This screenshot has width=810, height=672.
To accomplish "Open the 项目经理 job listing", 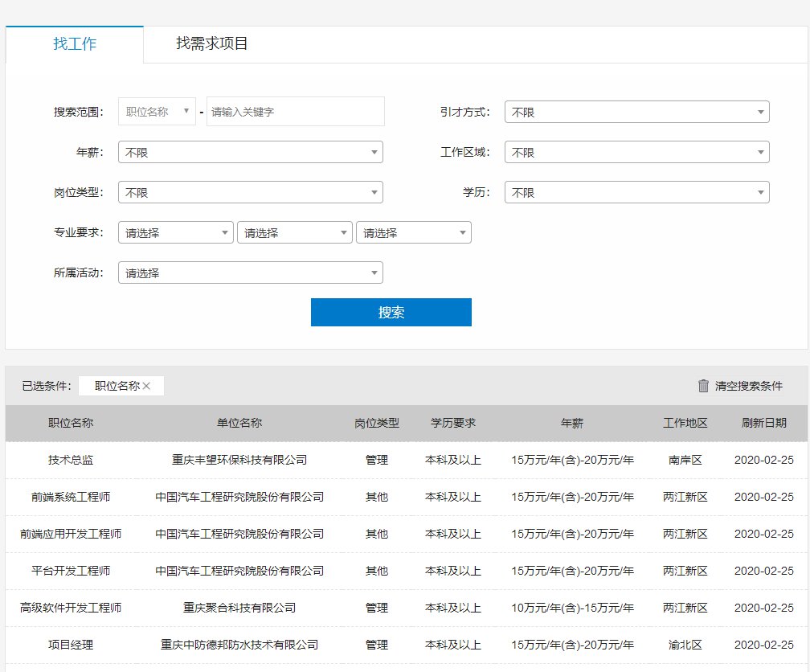I will [71, 645].
